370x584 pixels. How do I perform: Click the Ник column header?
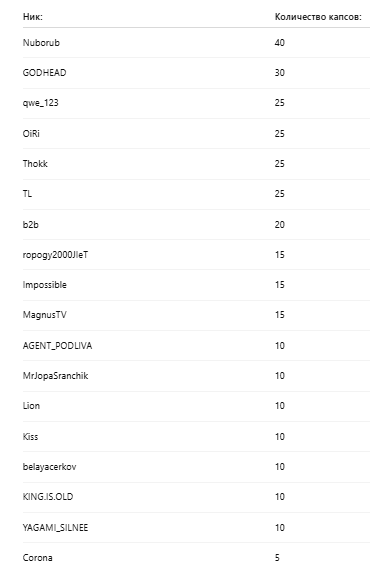coord(33,17)
